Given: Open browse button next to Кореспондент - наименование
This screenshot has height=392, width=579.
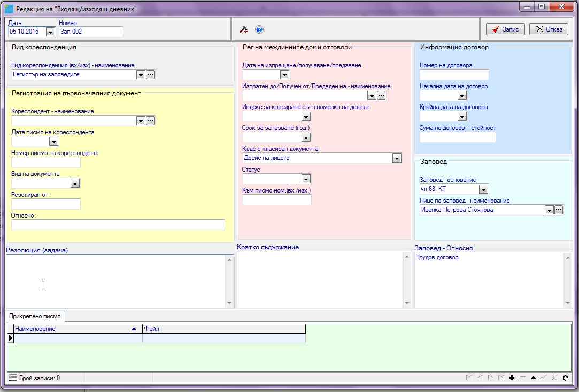Looking at the screenshot, I should coord(150,121).
